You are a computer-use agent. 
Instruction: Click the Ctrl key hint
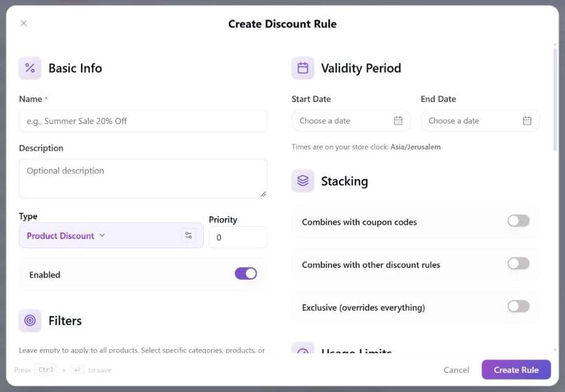point(46,370)
